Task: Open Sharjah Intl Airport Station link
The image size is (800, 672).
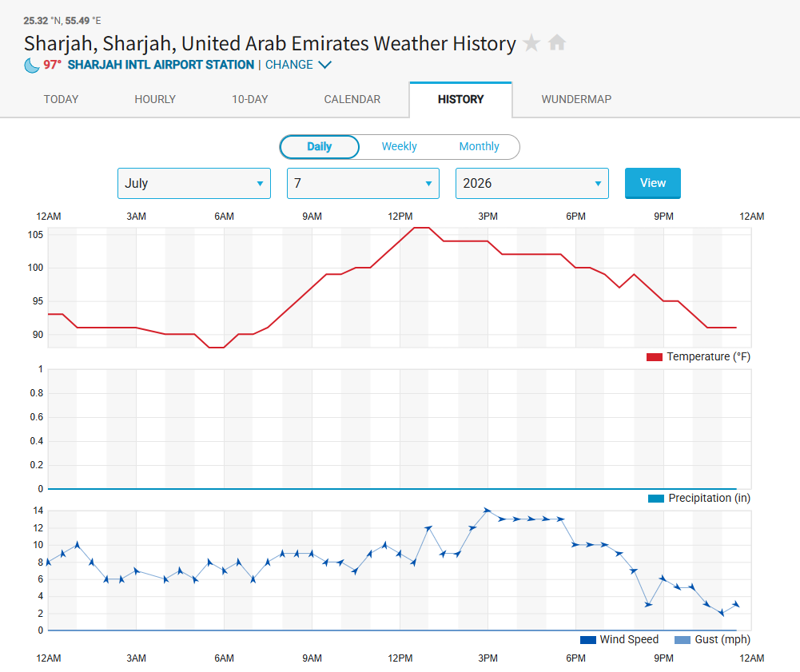Action: coord(161,65)
